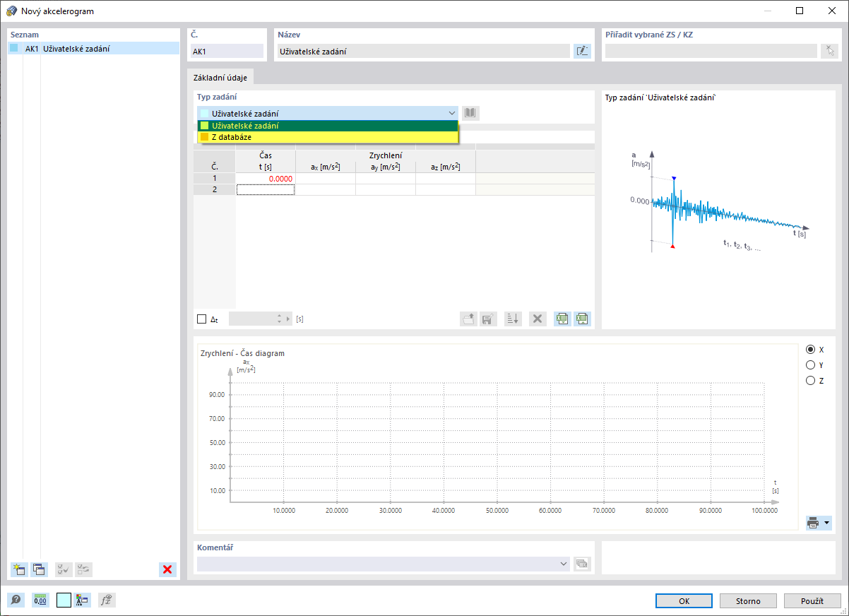The height and width of the screenshot is (616, 849).
Task: Click the light blue color swatch at bottom
Action: (x=64, y=600)
